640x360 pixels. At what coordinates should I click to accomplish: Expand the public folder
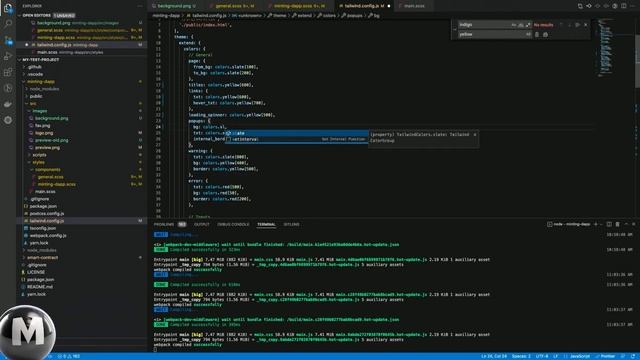pyautogui.click(x=36, y=96)
